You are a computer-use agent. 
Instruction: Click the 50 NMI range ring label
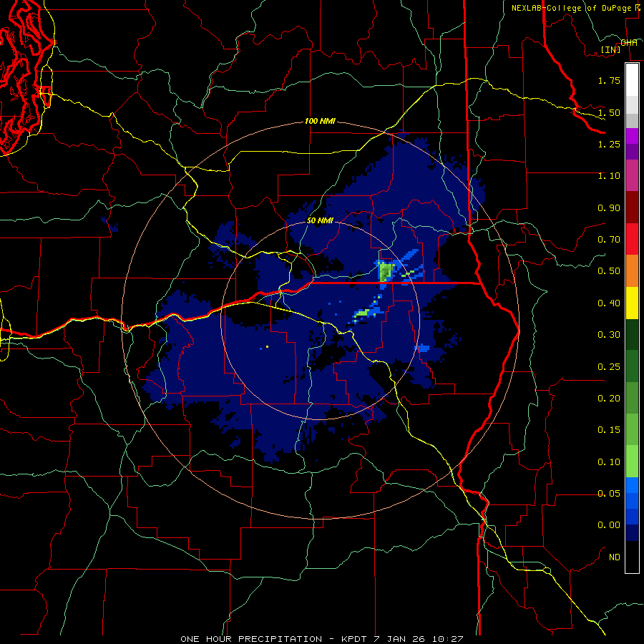click(x=320, y=220)
